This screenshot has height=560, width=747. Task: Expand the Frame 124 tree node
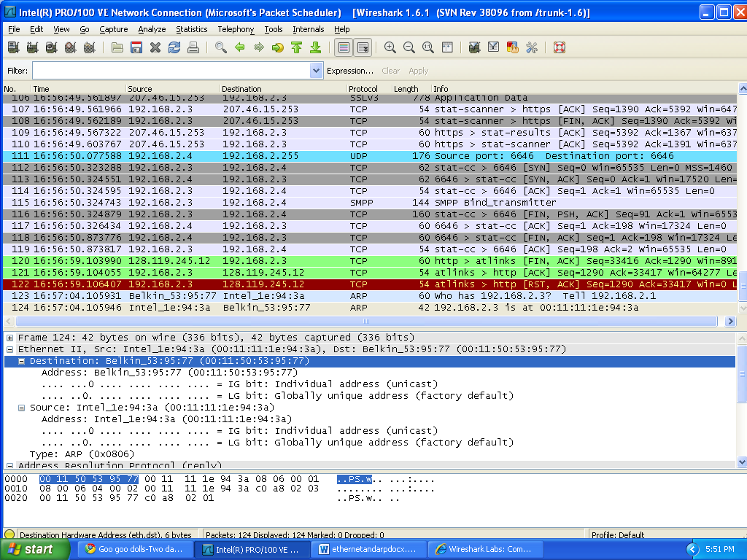(x=9, y=338)
